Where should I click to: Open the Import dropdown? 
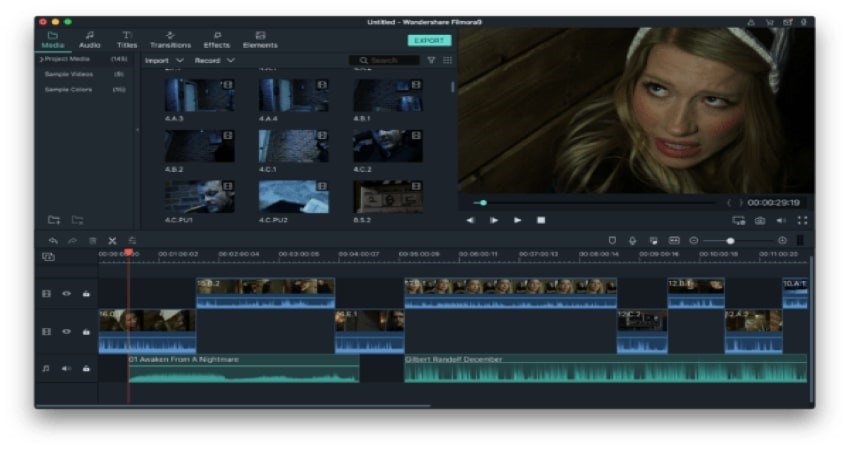pyautogui.click(x=164, y=61)
